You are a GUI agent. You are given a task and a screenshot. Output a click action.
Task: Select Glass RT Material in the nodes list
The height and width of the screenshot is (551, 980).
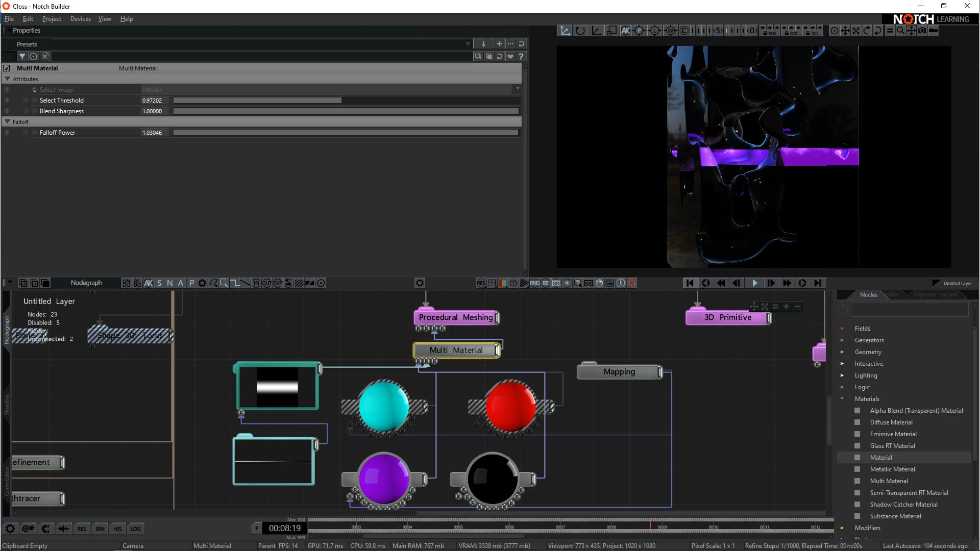pos(892,445)
